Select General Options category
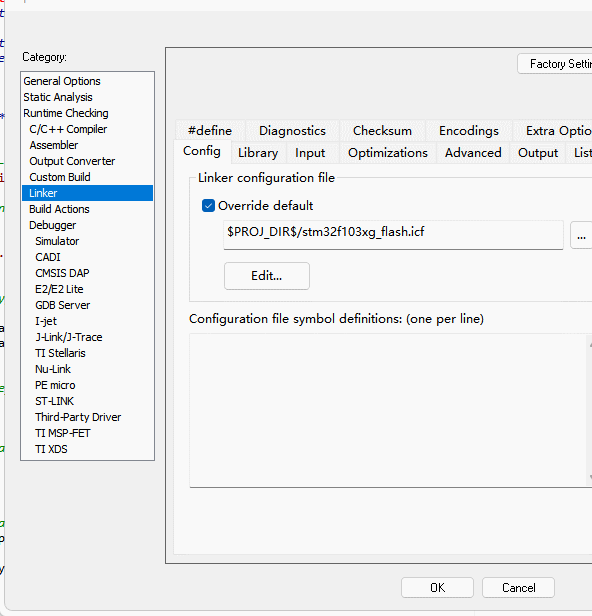The width and height of the screenshot is (592, 616). [x=87, y=81]
